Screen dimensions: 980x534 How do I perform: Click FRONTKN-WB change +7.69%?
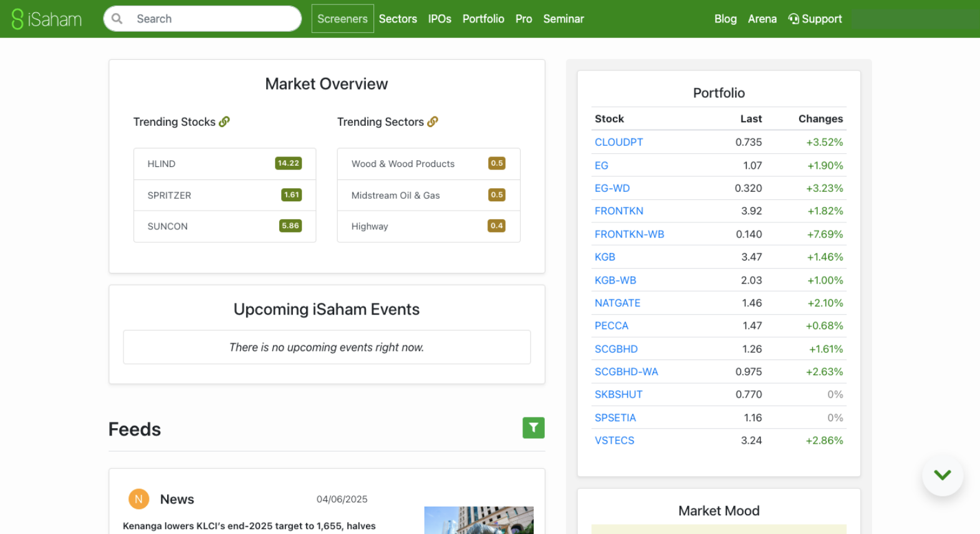(825, 234)
